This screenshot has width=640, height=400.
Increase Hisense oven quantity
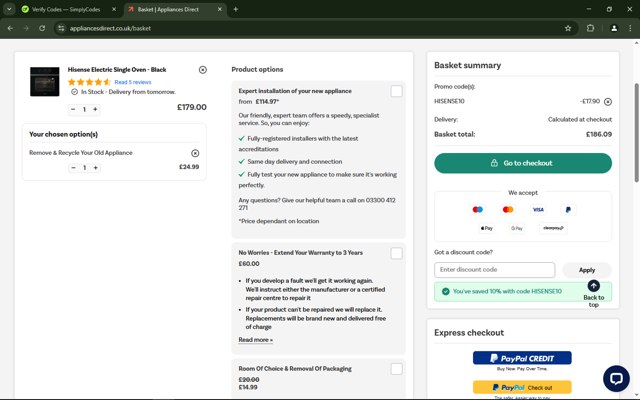95,109
